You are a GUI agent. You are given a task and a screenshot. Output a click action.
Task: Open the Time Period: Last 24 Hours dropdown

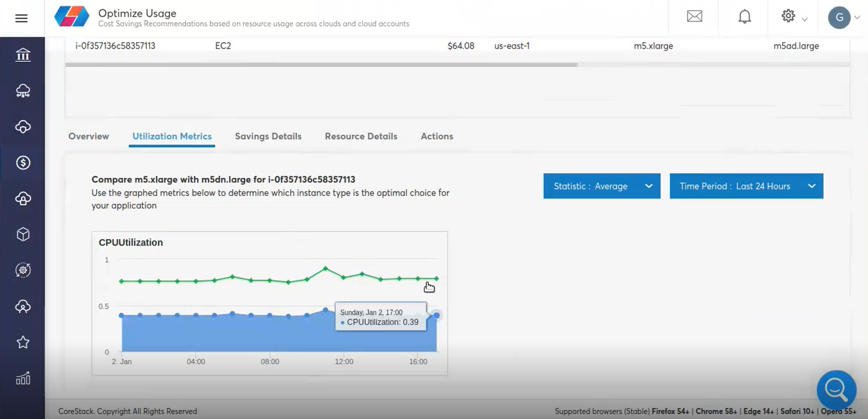click(746, 186)
